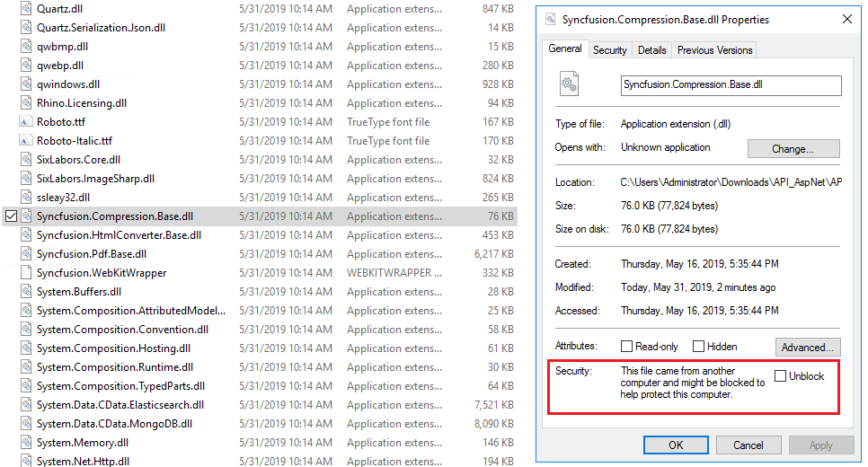Switch to the Security tab
Image resolution: width=868 pixels, height=467 pixels.
[610, 49]
